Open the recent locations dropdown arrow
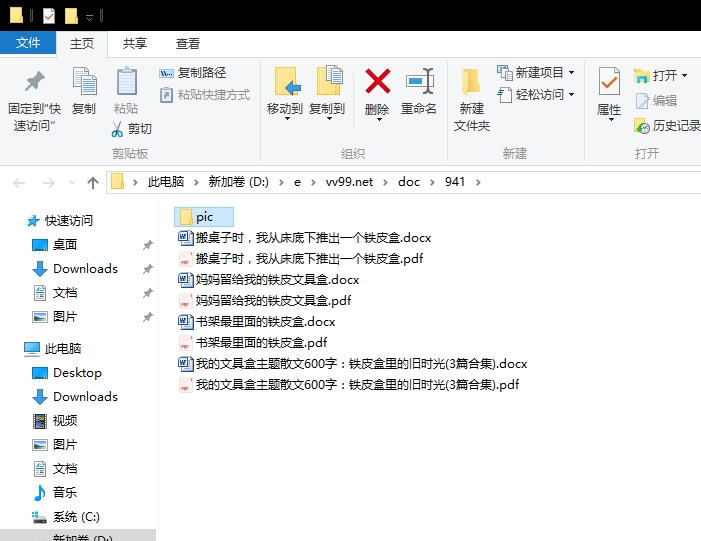Image resolution: width=701 pixels, height=541 pixels. (x=72, y=182)
